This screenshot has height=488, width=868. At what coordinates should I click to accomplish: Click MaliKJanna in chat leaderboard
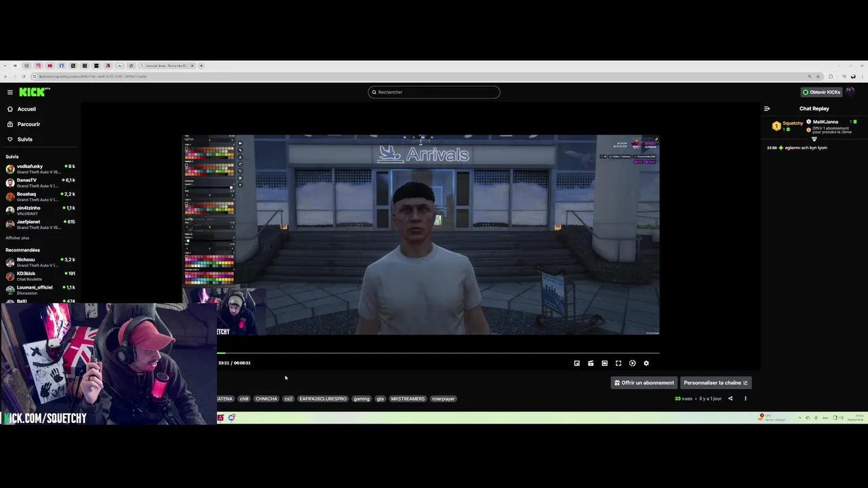pos(825,122)
